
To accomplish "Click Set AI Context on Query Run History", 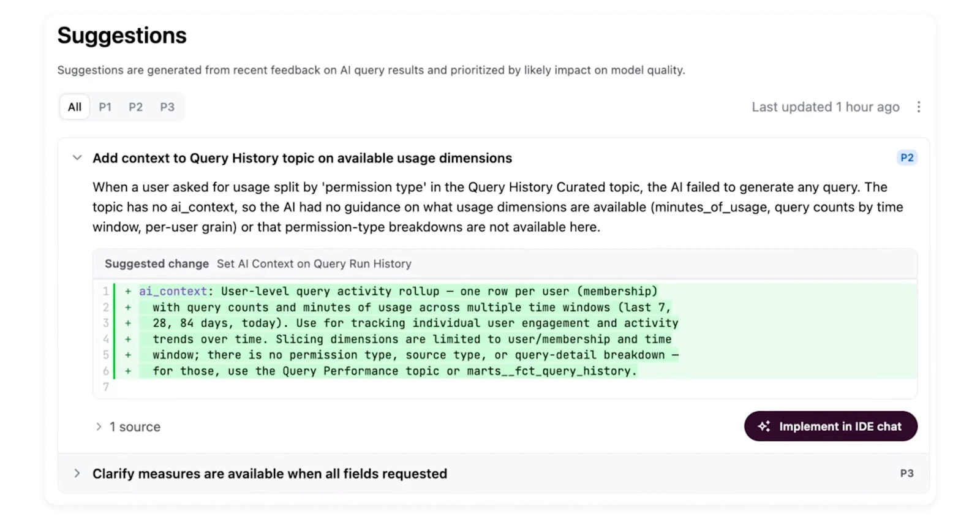I will click(x=314, y=264).
